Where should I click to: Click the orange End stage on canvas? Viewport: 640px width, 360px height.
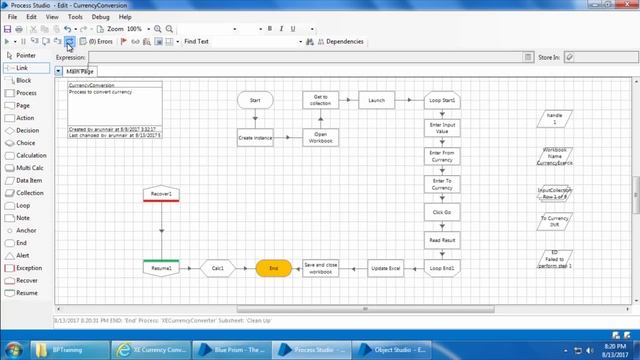point(273,268)
